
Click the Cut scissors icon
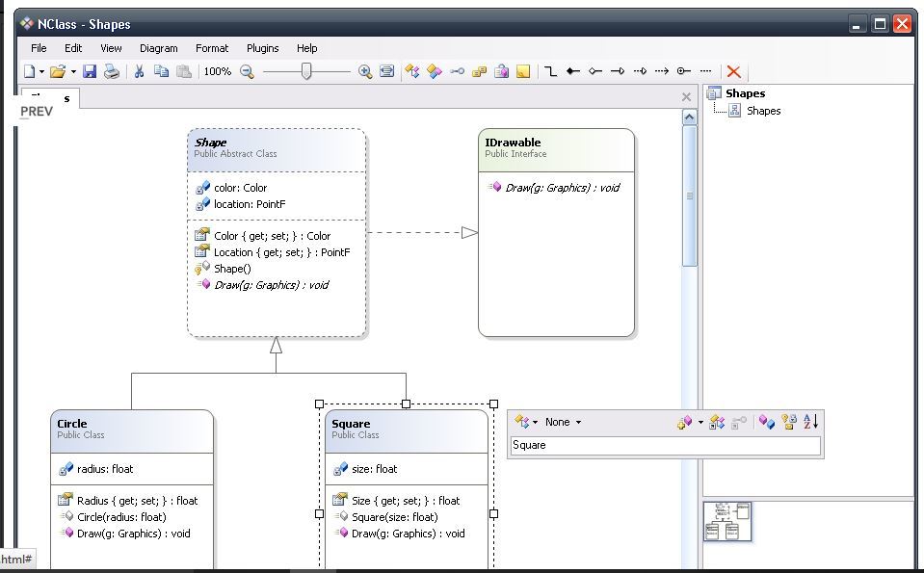click(139, 71)
